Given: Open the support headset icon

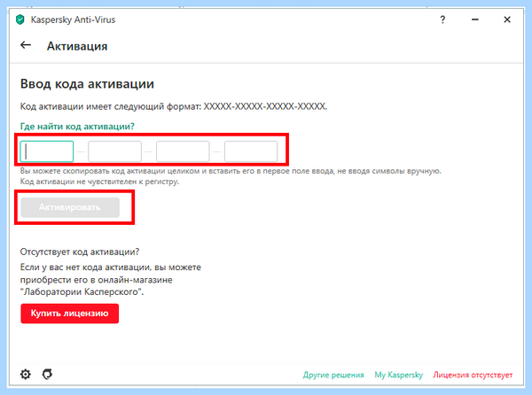Looking at the screenshot, I should tap(48, 375).
